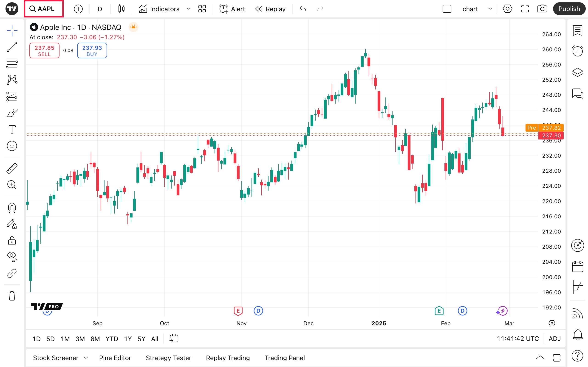Select the Trend Line drawing tool
This screenshot has height=367, width=588.
pos(12,47)
